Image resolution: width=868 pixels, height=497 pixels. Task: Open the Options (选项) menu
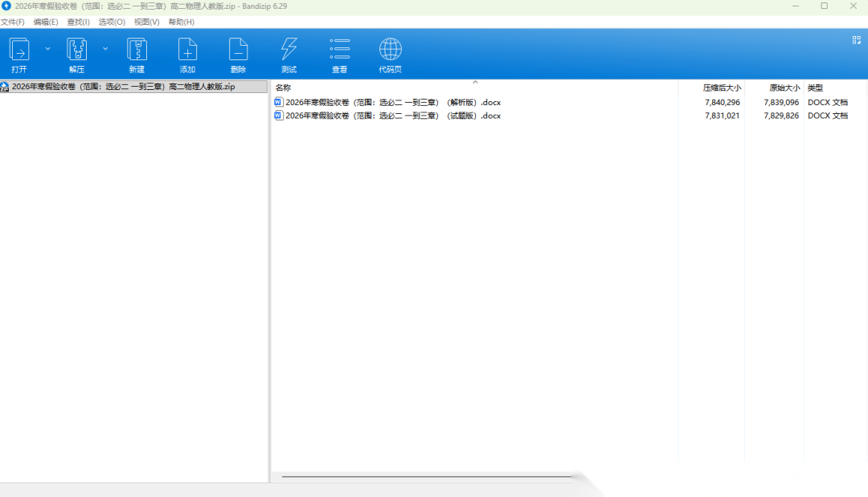112,22
